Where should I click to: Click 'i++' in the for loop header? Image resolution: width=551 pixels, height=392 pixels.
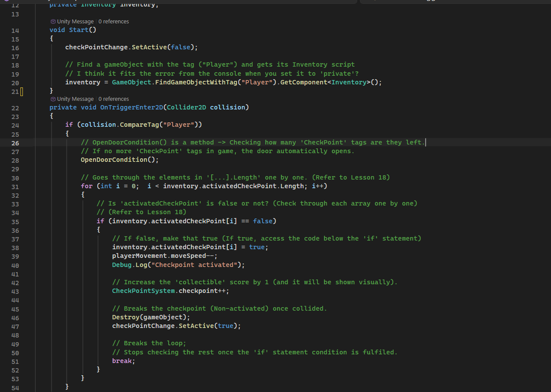click(x=317, y=186)
